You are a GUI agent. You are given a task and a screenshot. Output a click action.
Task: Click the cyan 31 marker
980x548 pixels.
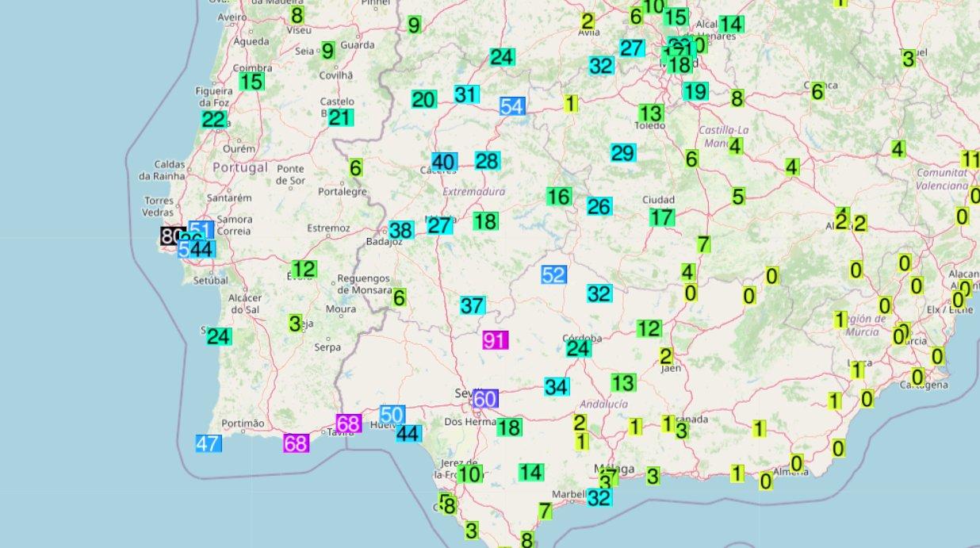pos(466,94)
